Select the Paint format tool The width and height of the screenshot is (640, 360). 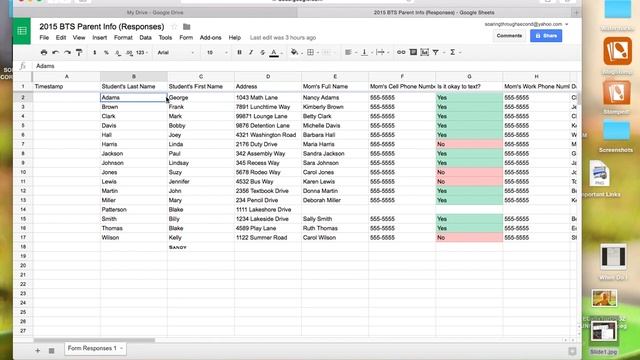tap(79, 52)
